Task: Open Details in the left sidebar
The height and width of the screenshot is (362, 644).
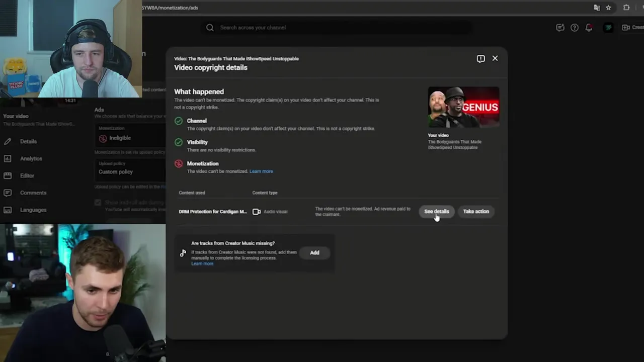Action: pos(28,142)
